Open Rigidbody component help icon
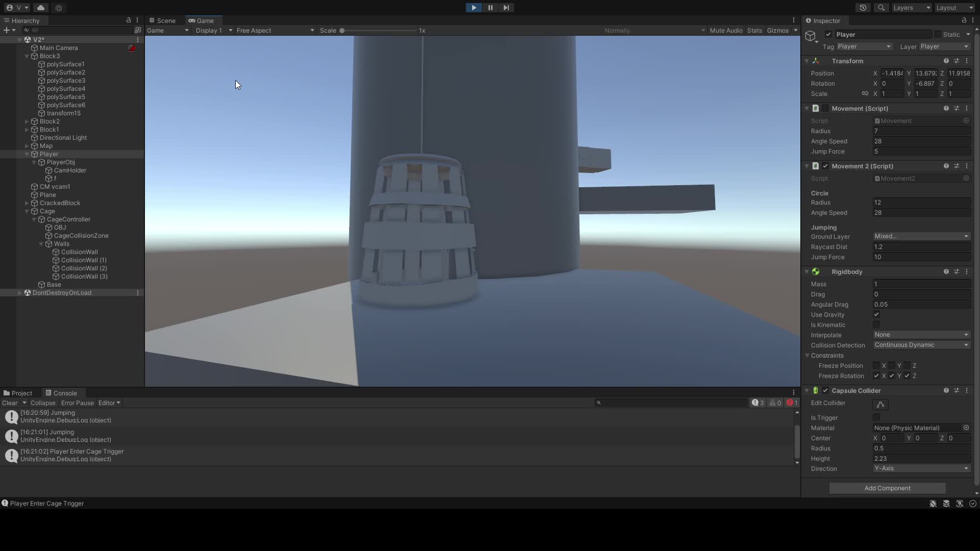This screenshot has width=980, height=551. point(946,272)
